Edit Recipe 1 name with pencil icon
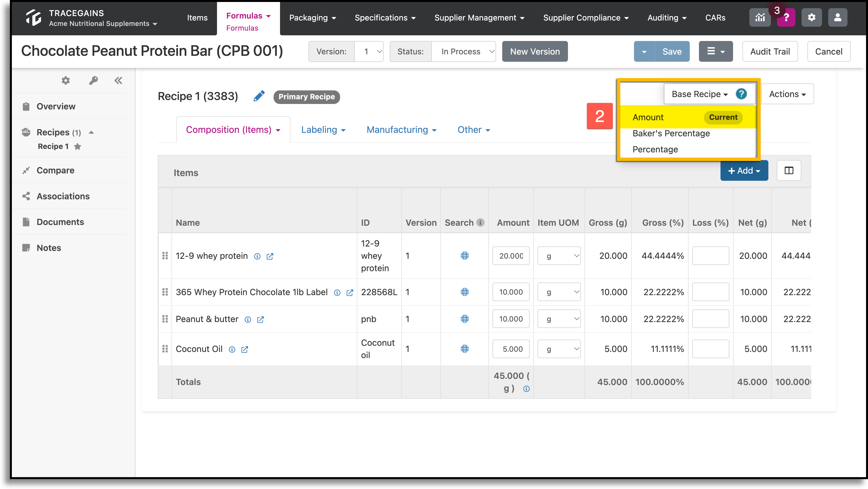Viewport: 868px width, 489px height. (259, 96)
